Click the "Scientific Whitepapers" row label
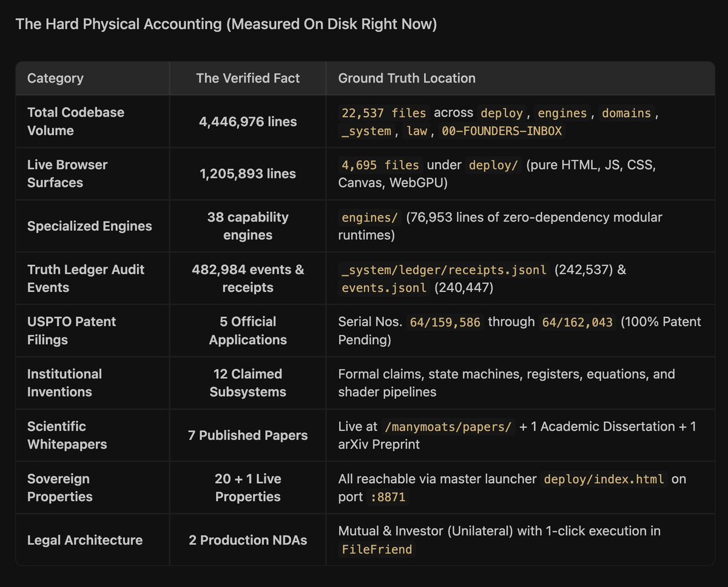 click(x=67, y=435)
